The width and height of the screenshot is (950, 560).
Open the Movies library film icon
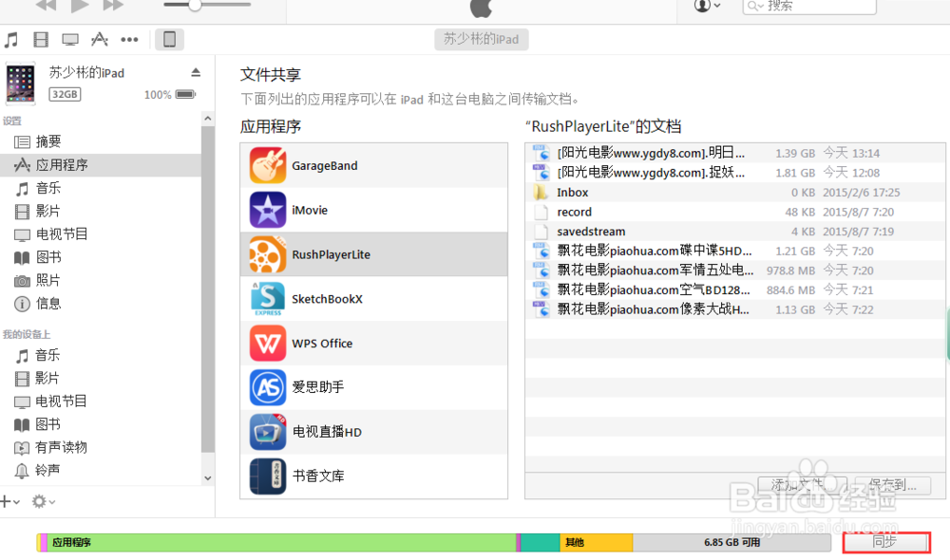point(41,40)
